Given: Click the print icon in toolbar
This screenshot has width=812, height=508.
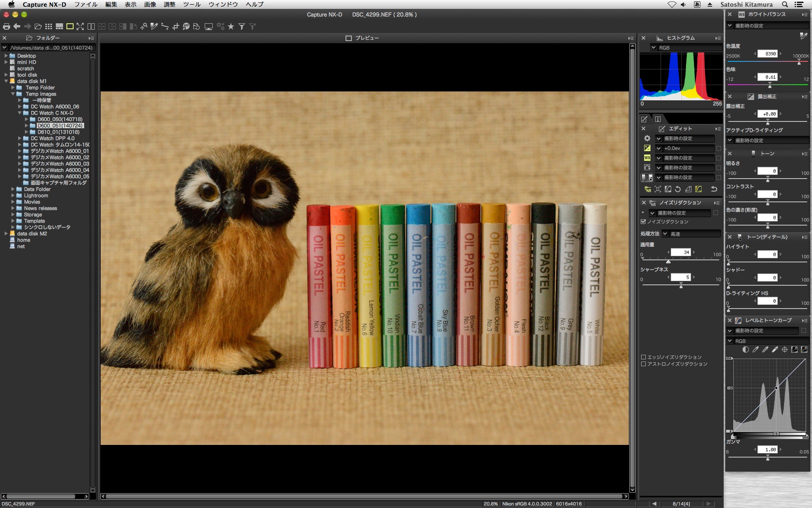Looking at the screenshot, I should 6,26.
